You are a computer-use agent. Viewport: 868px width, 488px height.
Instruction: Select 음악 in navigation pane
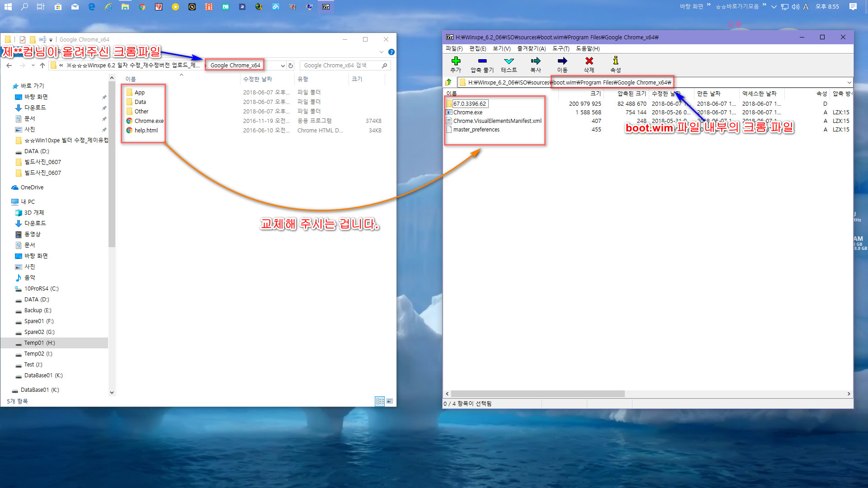click(29, 277)
